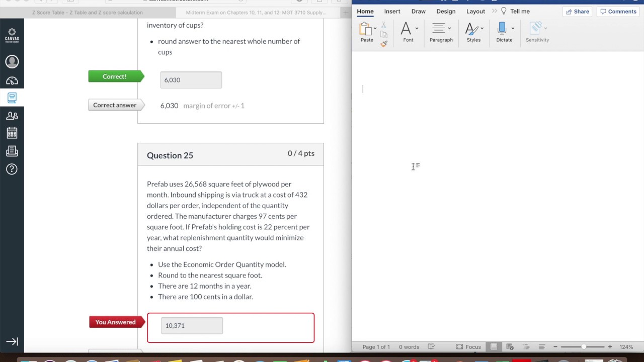Switch to the Home ribbon tab
The width and height of the screenshot is (644, 362).
pyautogui.click(x=365, y=12)
